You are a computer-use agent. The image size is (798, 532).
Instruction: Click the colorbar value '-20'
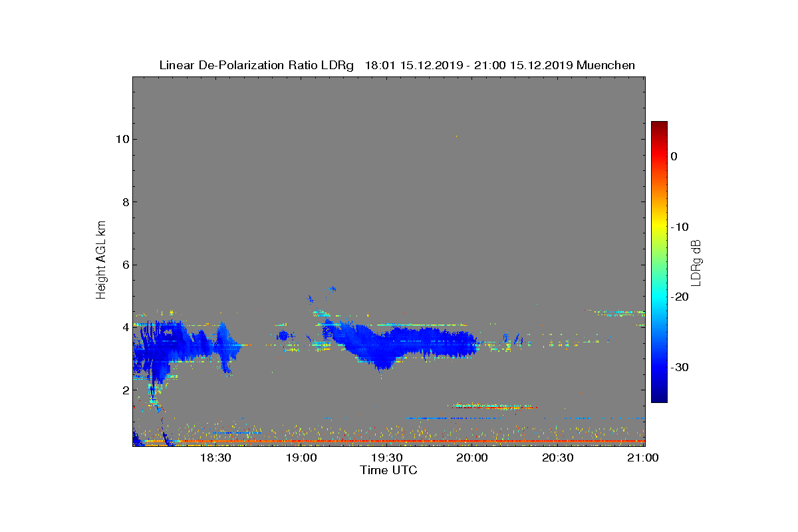(680, 297)
